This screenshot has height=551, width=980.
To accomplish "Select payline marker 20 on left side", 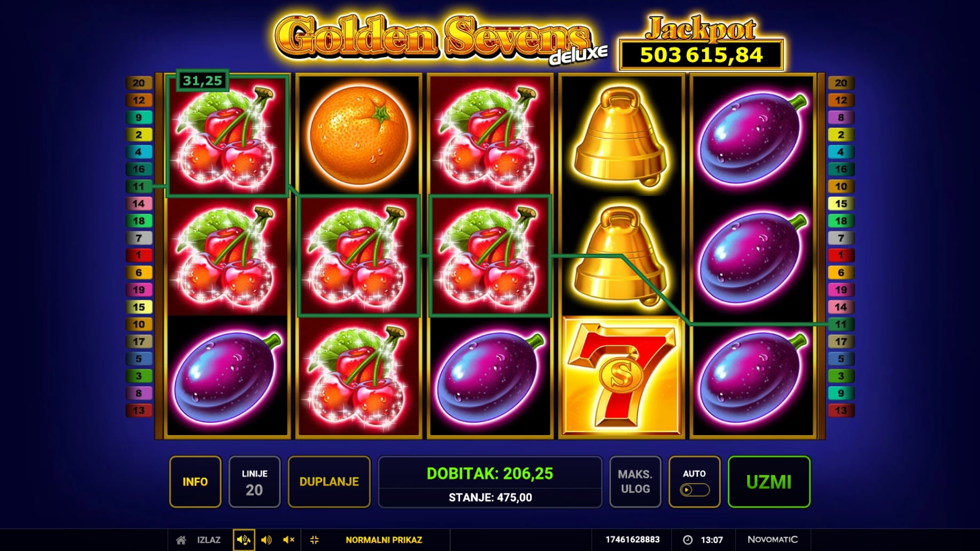I will [x=139, y=83].
